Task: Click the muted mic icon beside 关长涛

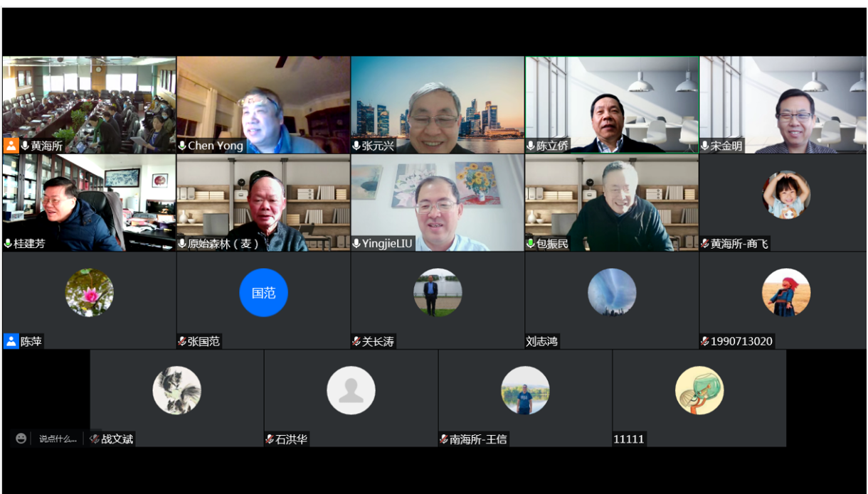Action: (x=356, y=341)
